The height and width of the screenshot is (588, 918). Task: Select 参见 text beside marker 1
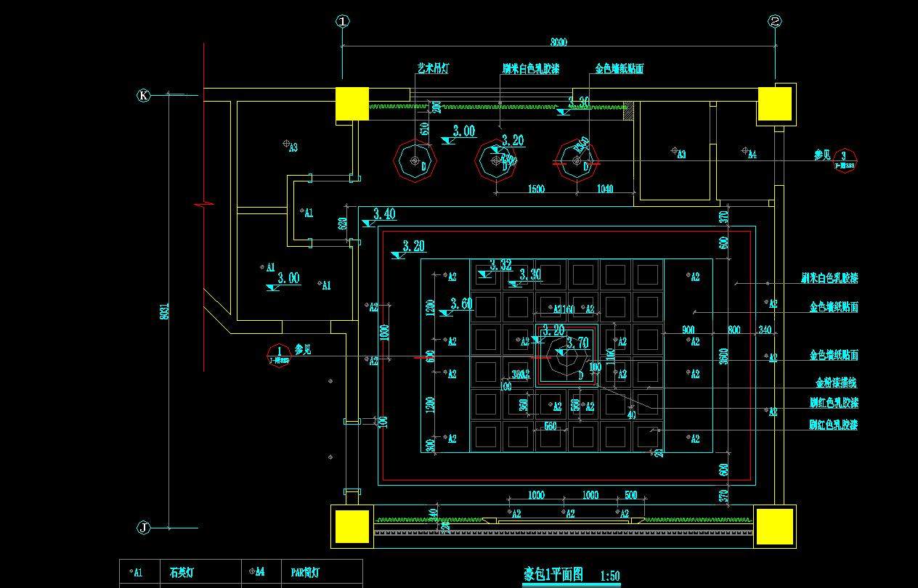[x=303, y=349]
